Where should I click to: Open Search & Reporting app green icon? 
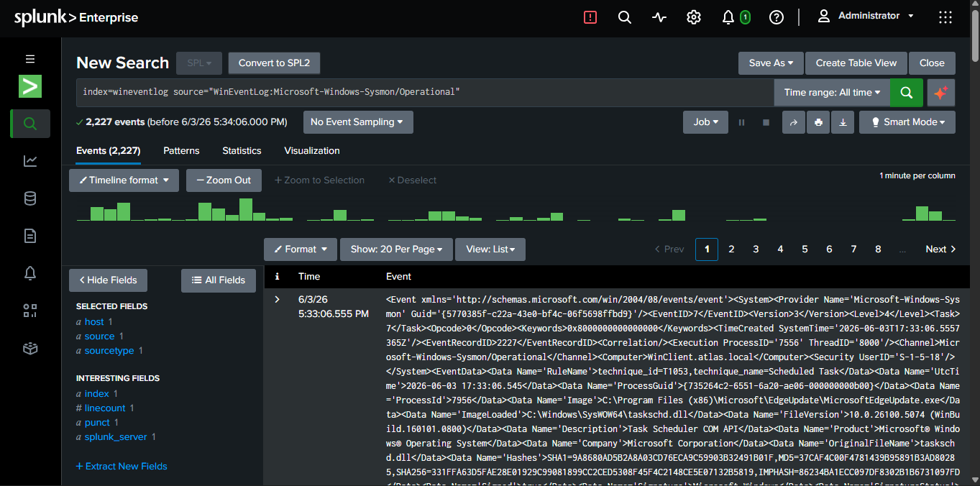point(30,86)
